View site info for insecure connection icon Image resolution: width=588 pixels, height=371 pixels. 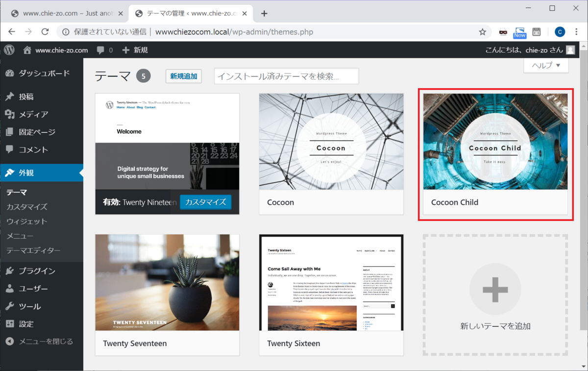coord(66,32)
